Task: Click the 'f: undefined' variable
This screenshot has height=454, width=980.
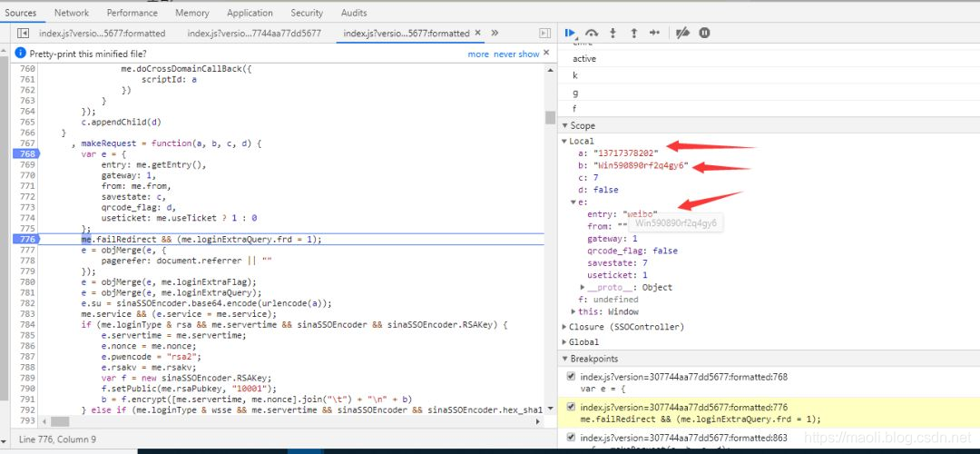Action: [608, 300]
